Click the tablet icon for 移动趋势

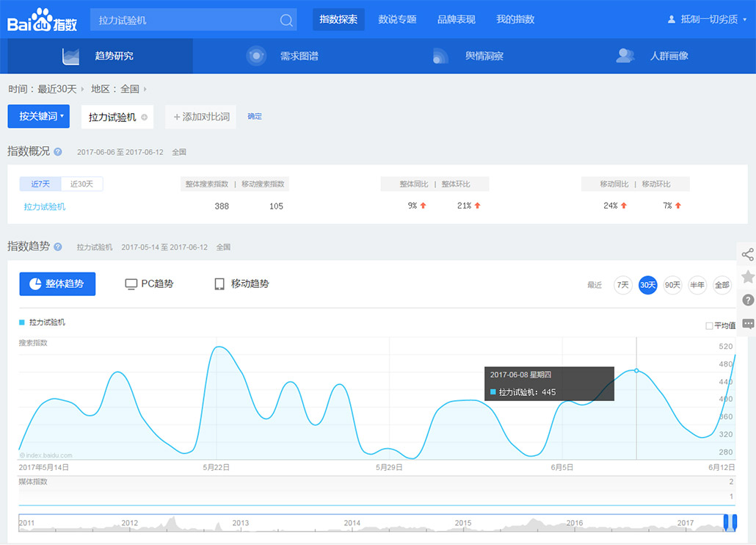pos(219,284)
